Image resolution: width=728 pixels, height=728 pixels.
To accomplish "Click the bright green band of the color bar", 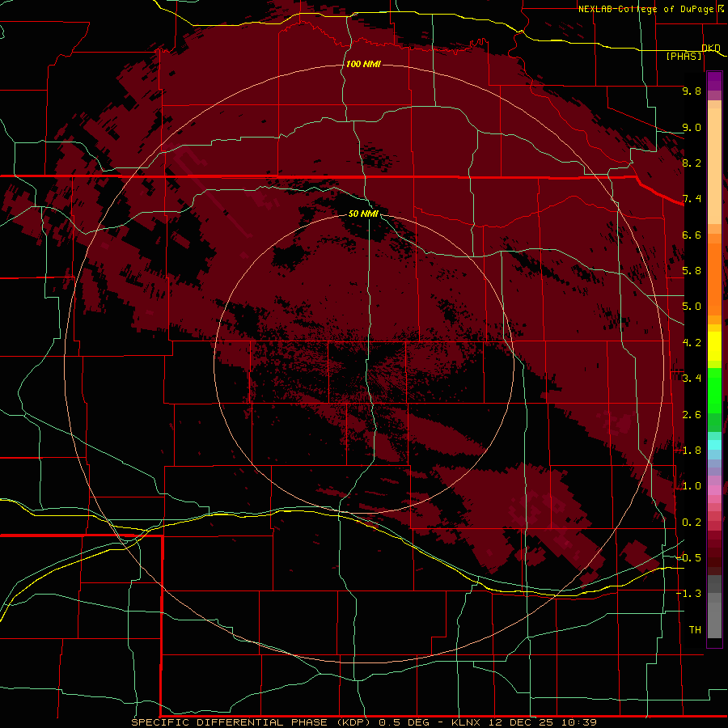I will click(x=714, y=389).
